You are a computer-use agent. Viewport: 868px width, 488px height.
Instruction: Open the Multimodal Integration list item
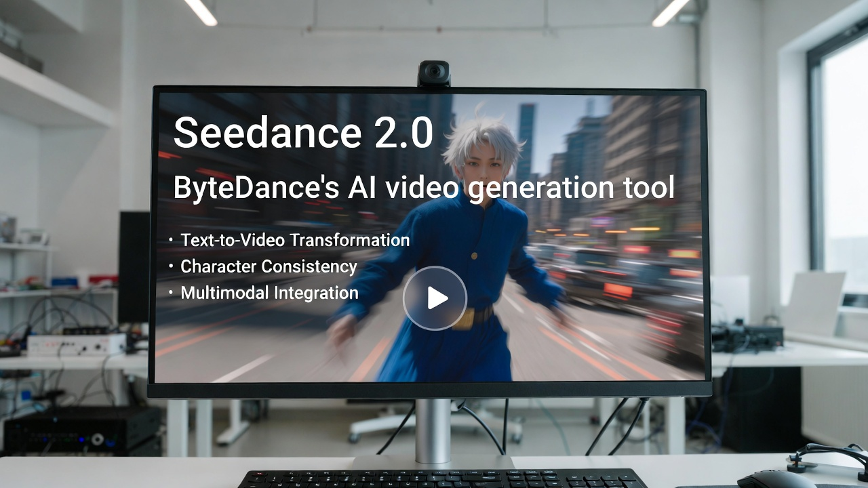point(269,293)
